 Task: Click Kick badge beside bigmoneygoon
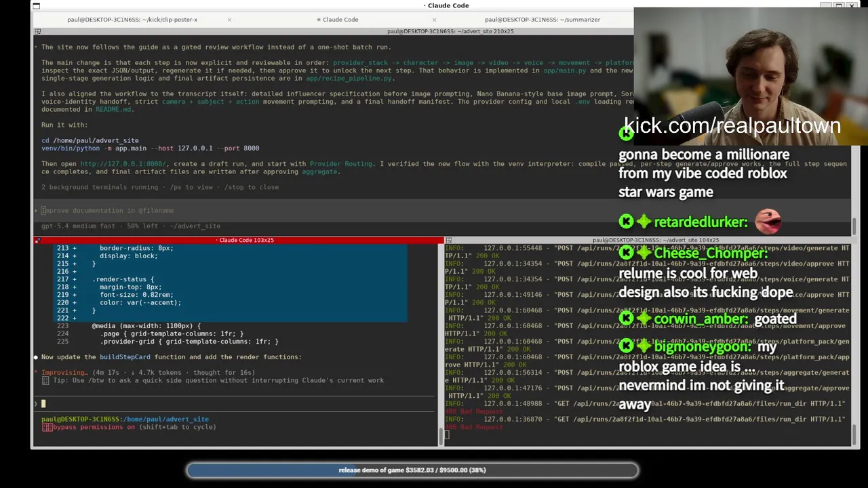pyautogui.click(x=626, y=347)
